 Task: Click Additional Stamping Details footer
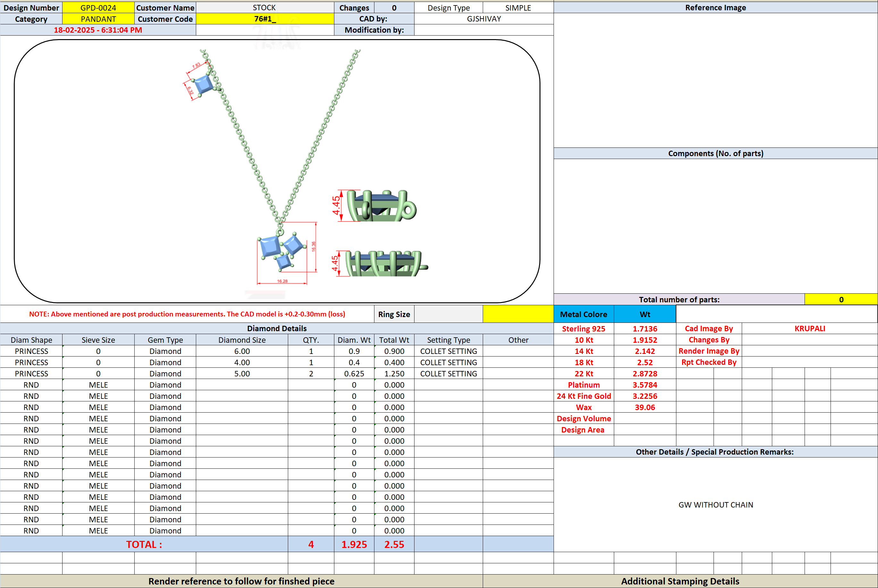680,581
